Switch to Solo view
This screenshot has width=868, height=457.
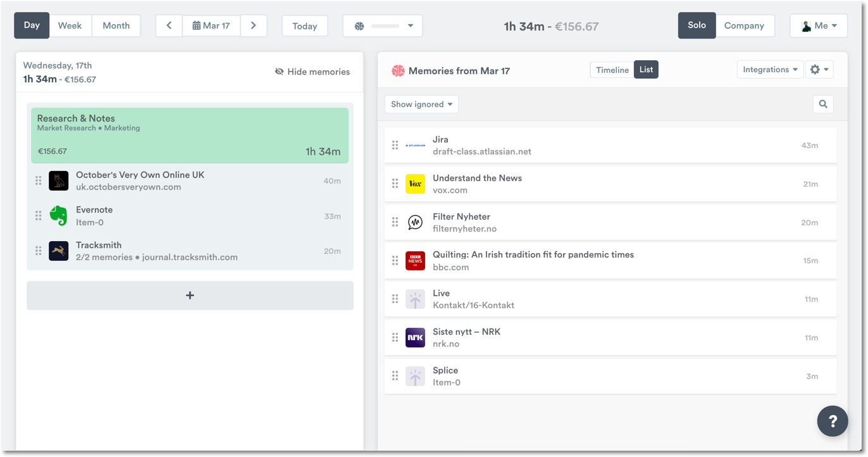[697, 25]
